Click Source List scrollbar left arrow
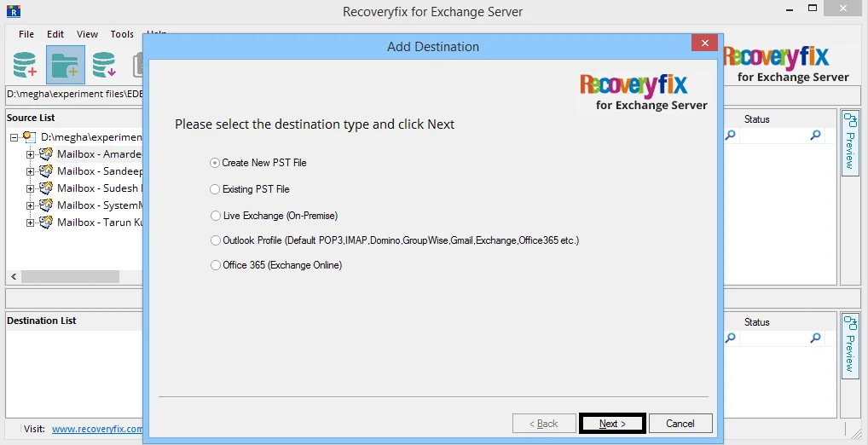Screen dimensions: 868x445 [x=14, y=277]
